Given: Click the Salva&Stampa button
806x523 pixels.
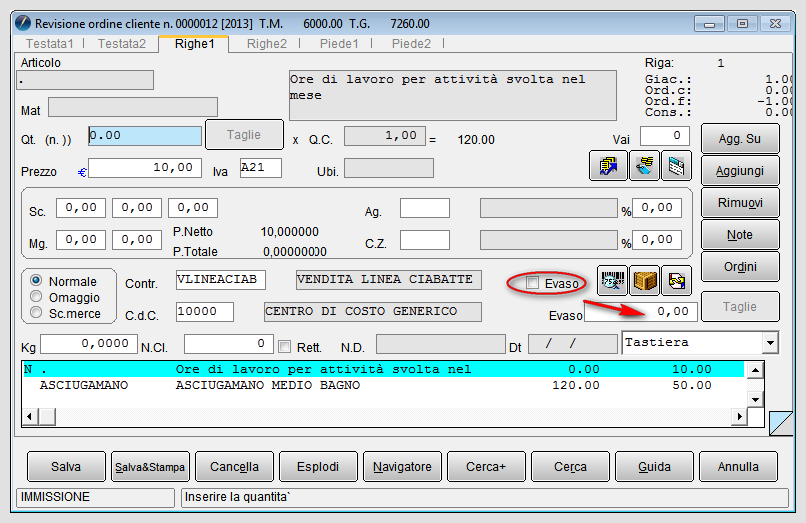Looking at the screenshot, I should tap(150, 466).
